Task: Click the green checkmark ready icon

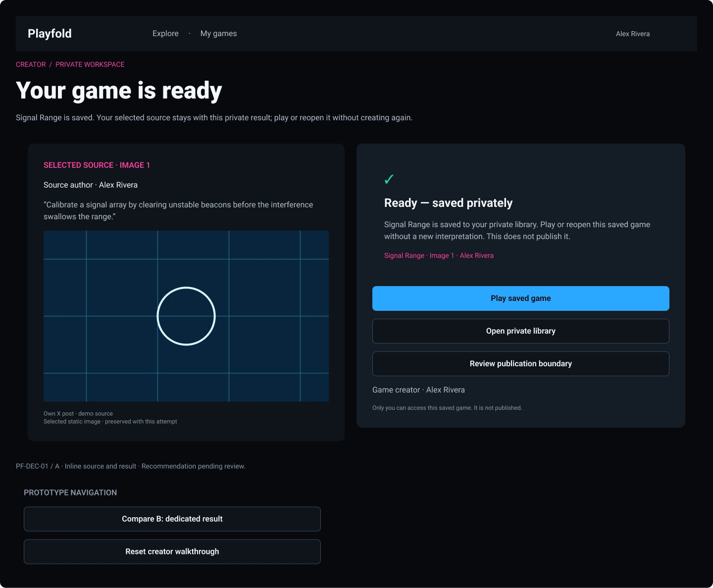Action: point(389,179)
